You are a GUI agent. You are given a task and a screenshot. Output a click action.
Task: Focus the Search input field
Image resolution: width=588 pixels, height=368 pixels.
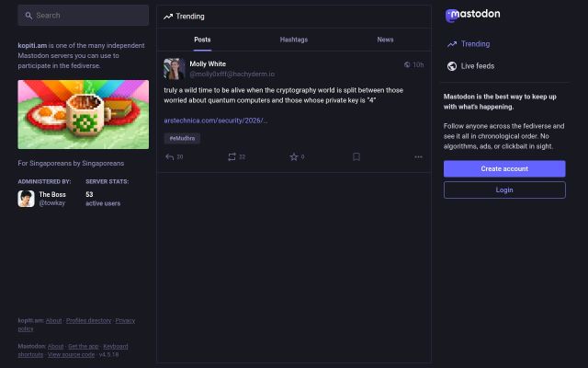pyautogui.click(x=84, y=16)
